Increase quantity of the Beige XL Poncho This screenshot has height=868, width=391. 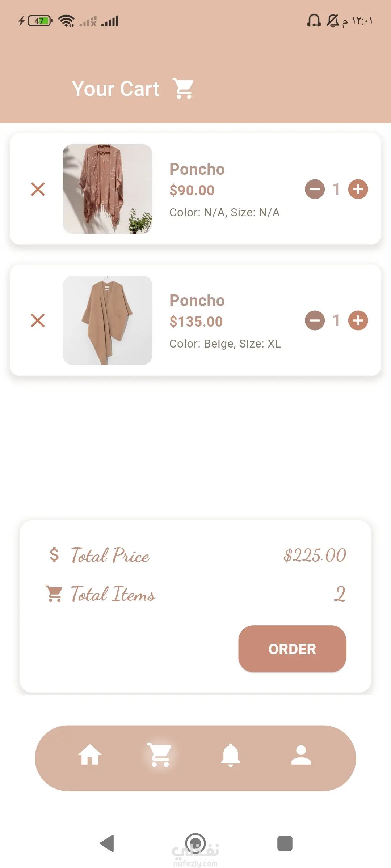(x=358, y=320)
